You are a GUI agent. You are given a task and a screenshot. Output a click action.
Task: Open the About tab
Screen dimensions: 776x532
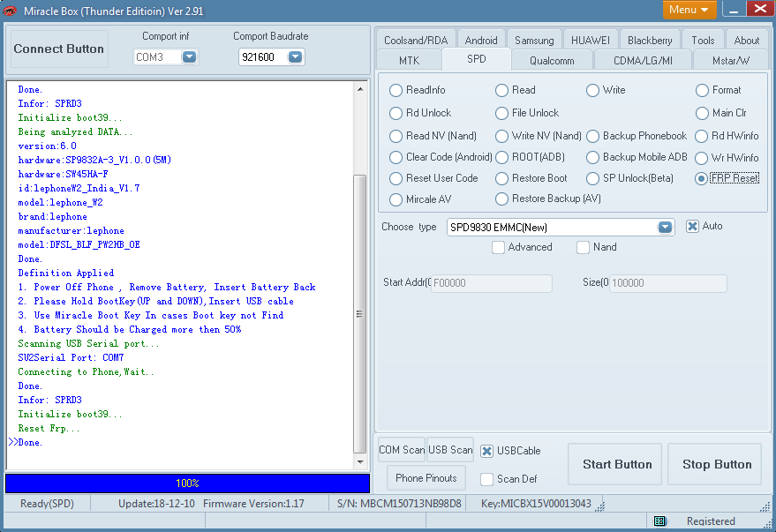point(746,40)
